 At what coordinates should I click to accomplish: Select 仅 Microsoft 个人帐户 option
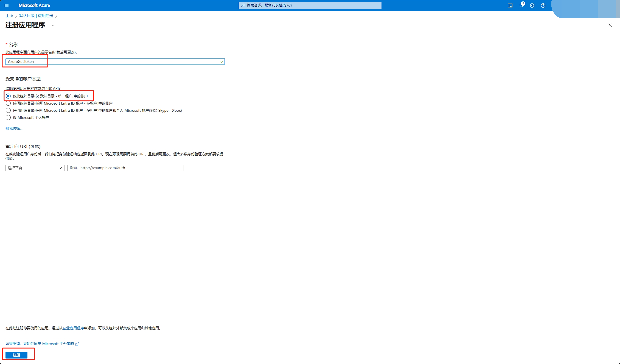(x=8, y=117)
